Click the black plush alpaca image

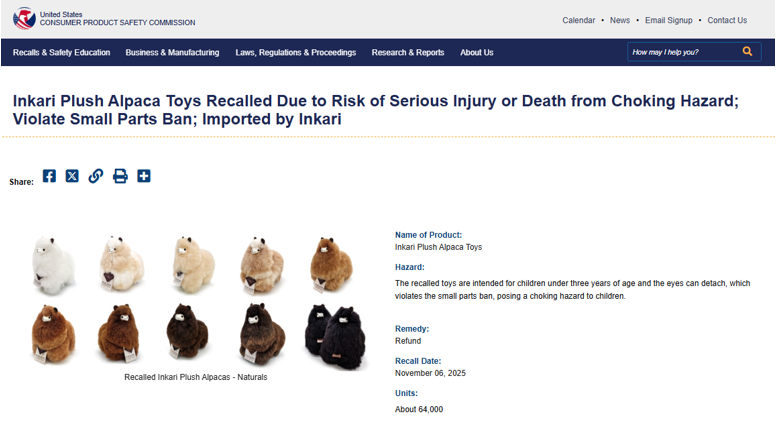(x=333, y=333)
